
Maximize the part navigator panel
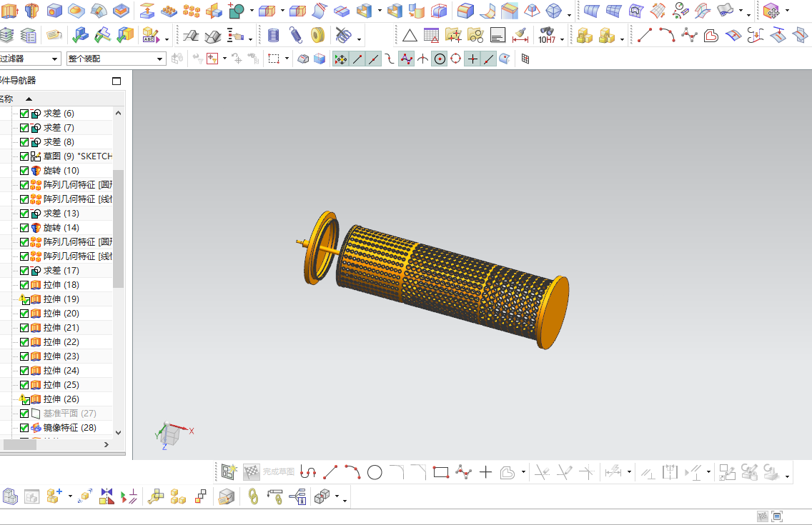[117, 81]
